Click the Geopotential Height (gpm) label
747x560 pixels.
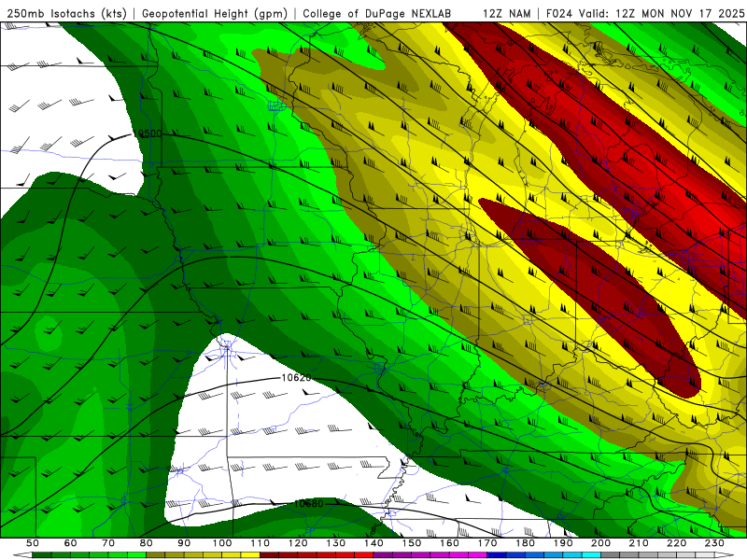[x=215, y=14]
